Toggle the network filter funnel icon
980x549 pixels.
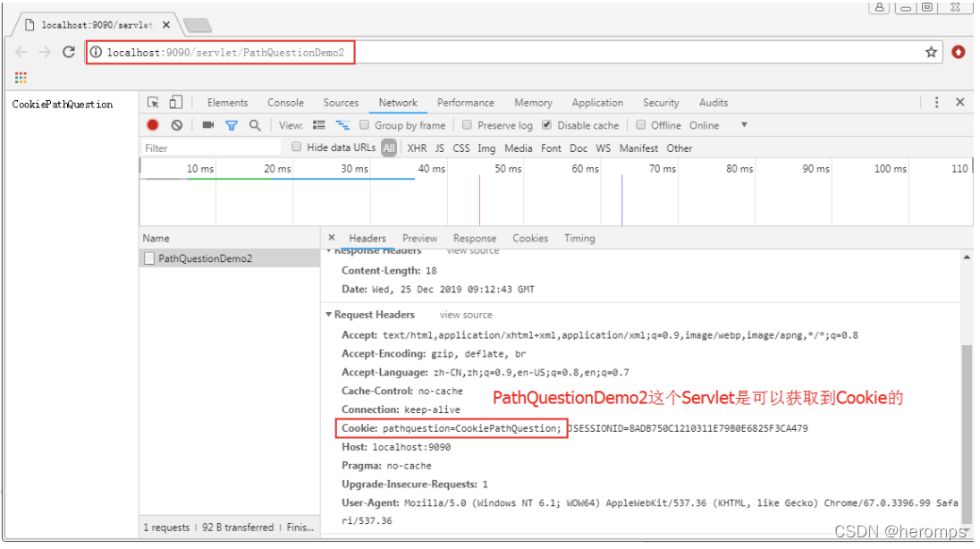[x=232, y=125]
